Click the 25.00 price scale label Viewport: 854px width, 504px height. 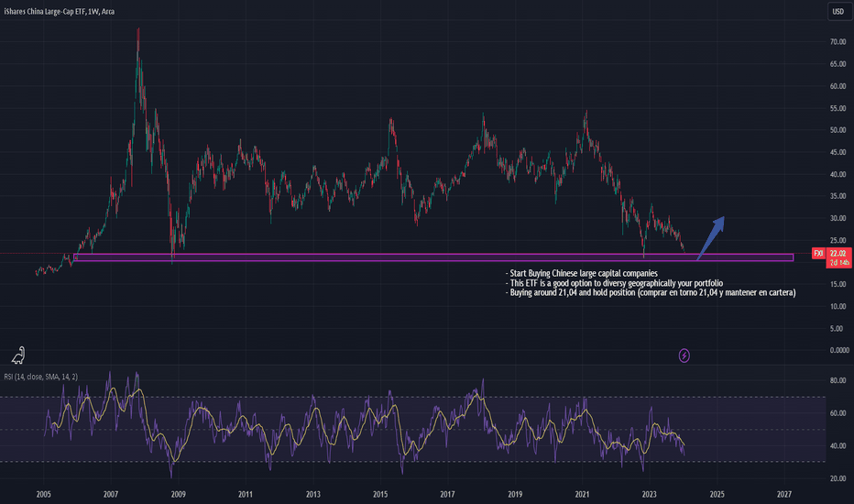838,240
